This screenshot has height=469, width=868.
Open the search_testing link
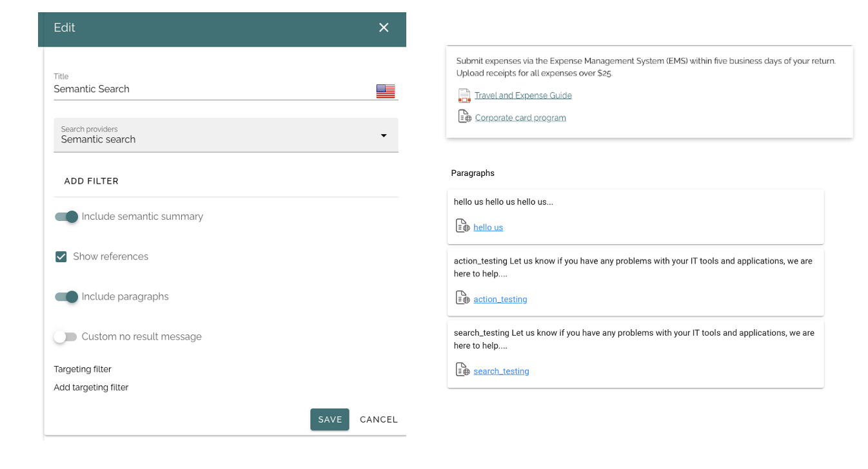tap(501, 371)
